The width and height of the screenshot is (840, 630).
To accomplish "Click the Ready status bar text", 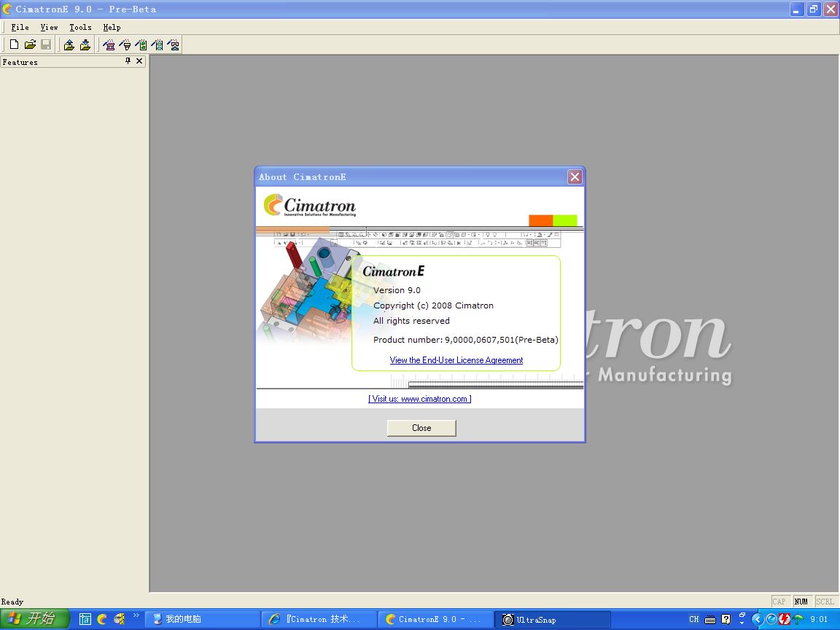I will point(12,602).
